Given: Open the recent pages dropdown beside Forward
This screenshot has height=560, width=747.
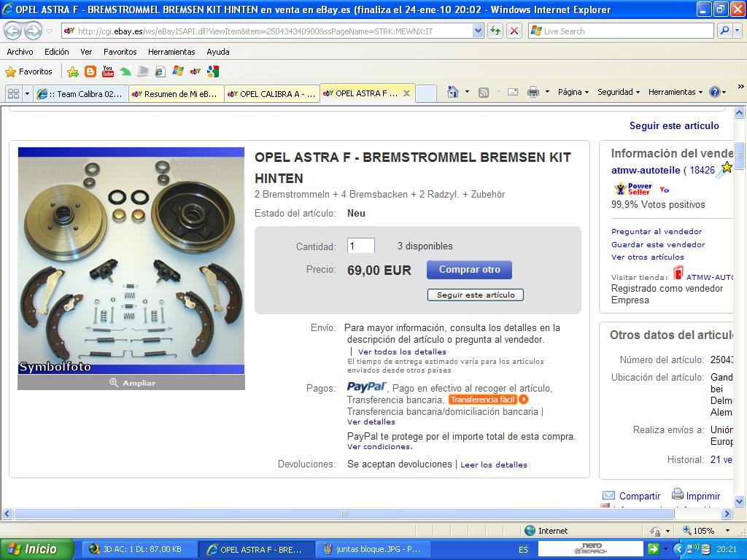Looking at the screenshot, I should [50, 31].
